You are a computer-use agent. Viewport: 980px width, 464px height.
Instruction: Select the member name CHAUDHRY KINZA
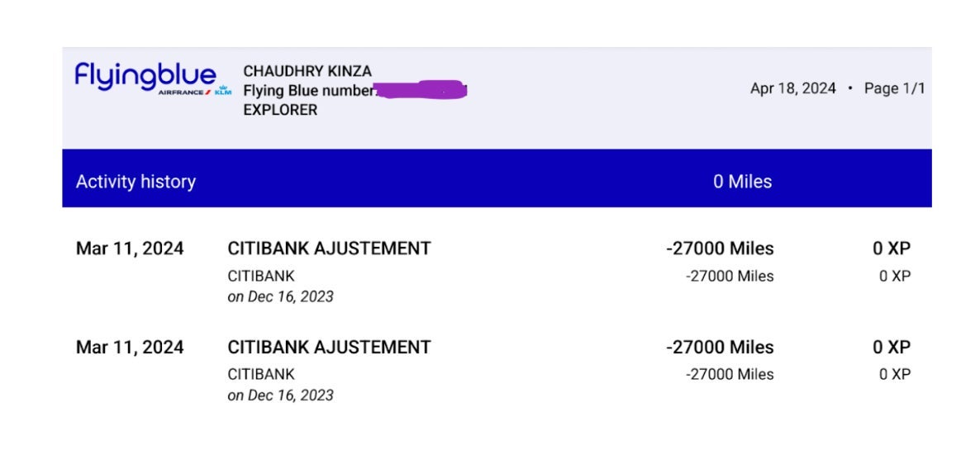coord(307,72)
